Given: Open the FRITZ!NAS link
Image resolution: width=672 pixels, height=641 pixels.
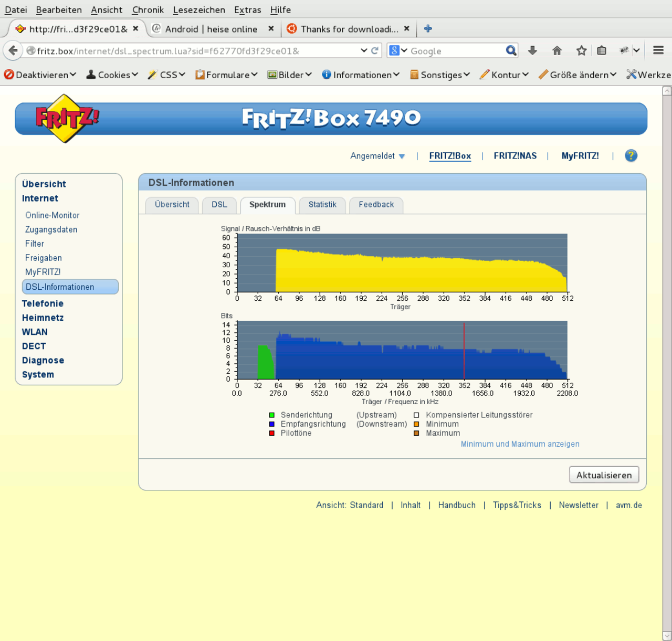Looking at the screenshot, I should (x=515, y=156).
